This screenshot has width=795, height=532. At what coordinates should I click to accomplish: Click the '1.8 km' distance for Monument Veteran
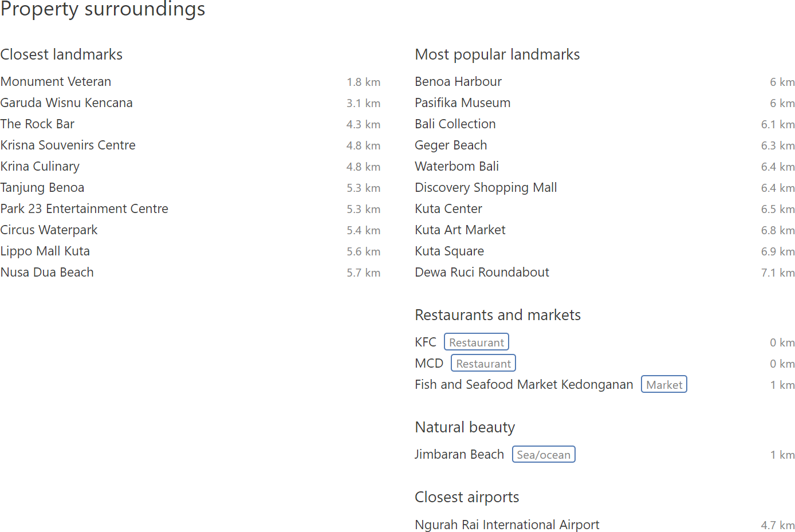(x=363, y=82)
